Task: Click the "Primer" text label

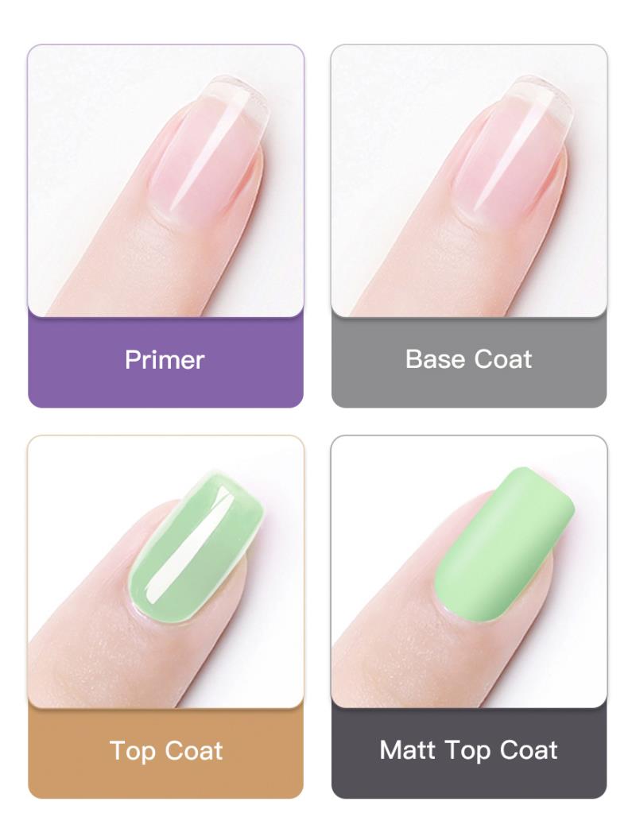Action: (x=165, y=359)
